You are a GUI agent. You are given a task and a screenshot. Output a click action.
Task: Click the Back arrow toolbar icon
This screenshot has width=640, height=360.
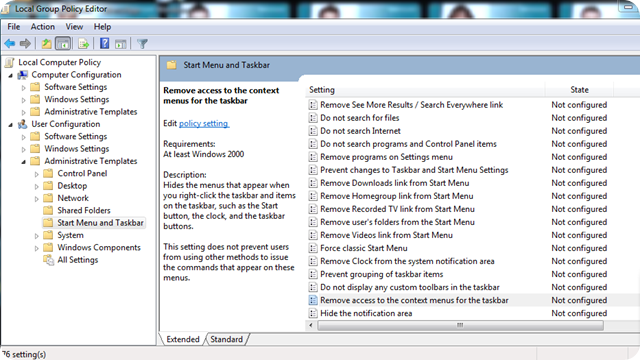coord(10,43)
